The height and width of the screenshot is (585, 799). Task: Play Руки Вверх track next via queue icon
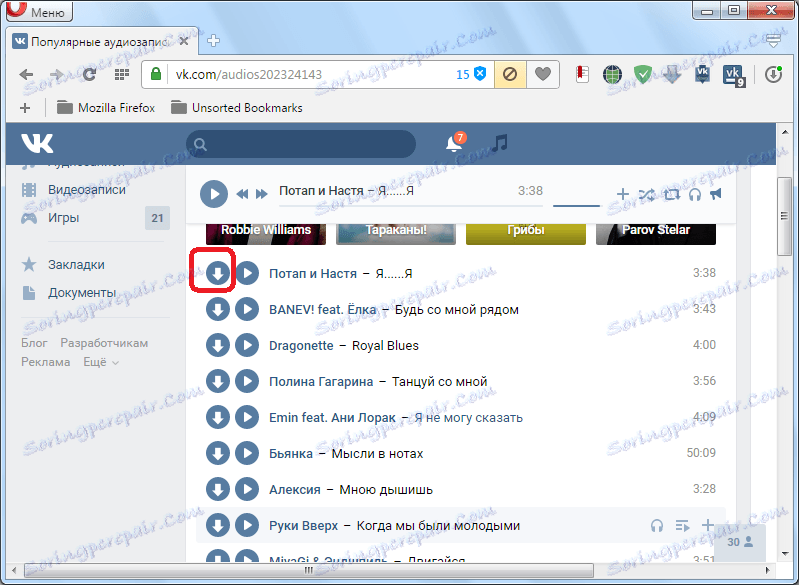[682, 525]
